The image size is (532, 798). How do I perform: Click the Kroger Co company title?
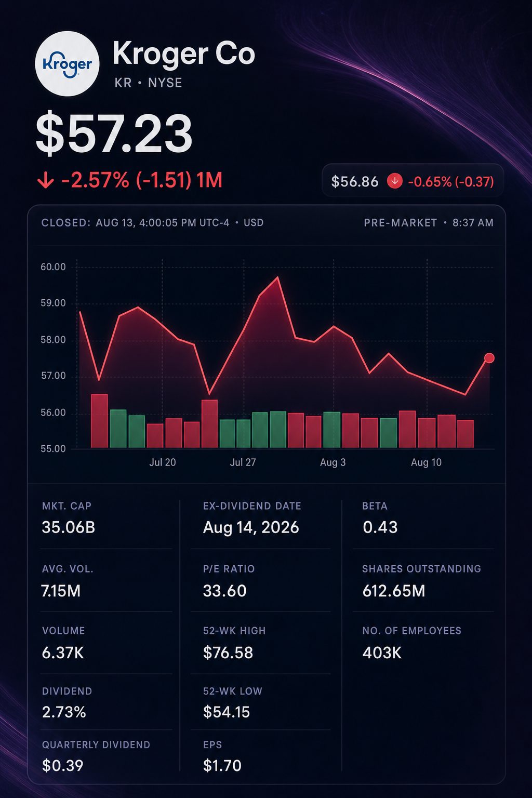(x=184, y=54)
